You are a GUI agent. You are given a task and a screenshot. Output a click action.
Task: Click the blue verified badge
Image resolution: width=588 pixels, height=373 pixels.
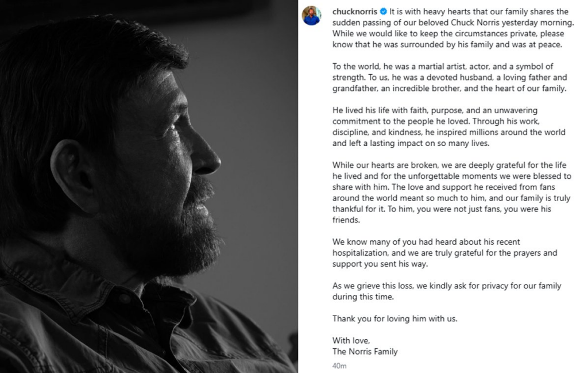click(384, 11)
